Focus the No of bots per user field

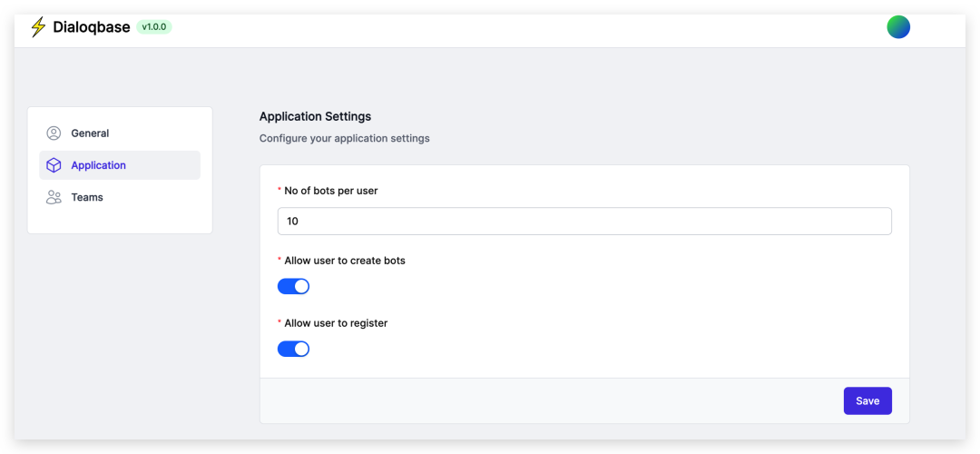(x=584, y=222)
